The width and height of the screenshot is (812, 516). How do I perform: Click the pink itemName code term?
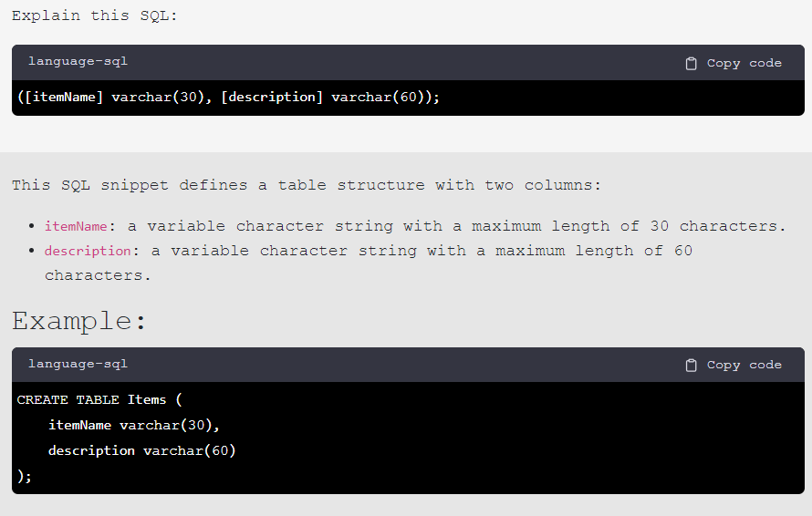(76, 226)
